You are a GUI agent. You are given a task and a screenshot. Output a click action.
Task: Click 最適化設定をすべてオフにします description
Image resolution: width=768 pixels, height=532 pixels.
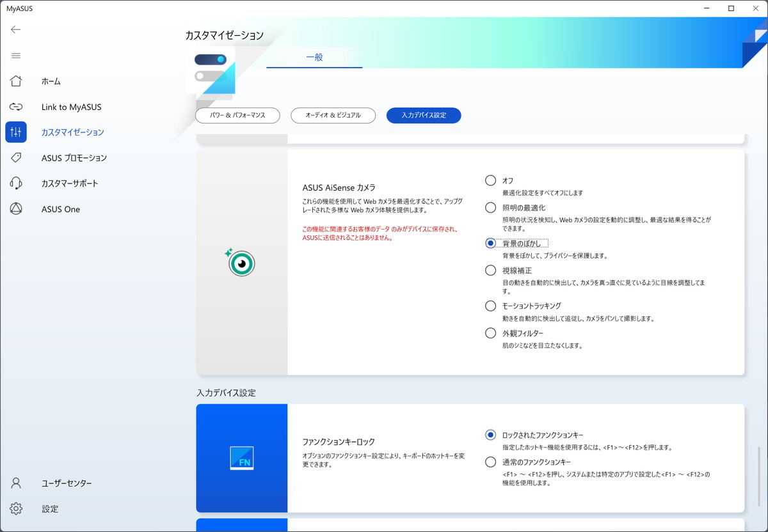click(543, 192)
